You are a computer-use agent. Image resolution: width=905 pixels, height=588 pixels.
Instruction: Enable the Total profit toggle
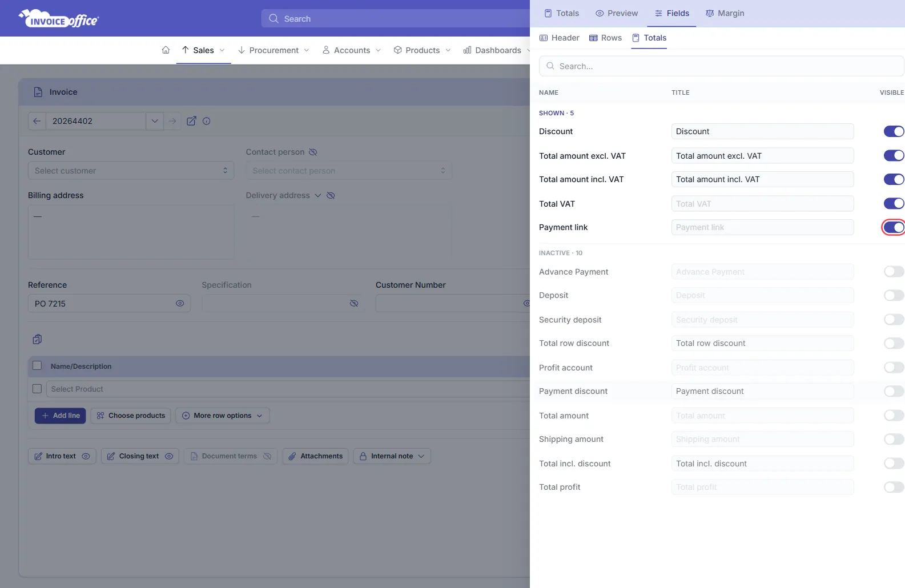(894, 487)
